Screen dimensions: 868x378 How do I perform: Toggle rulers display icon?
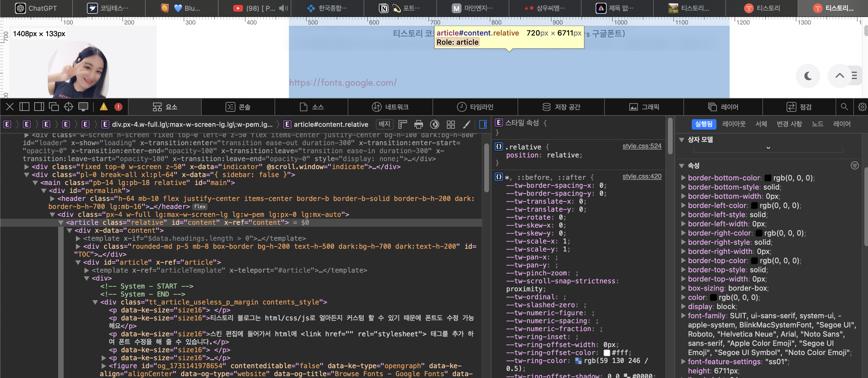(x=403, y=124)
